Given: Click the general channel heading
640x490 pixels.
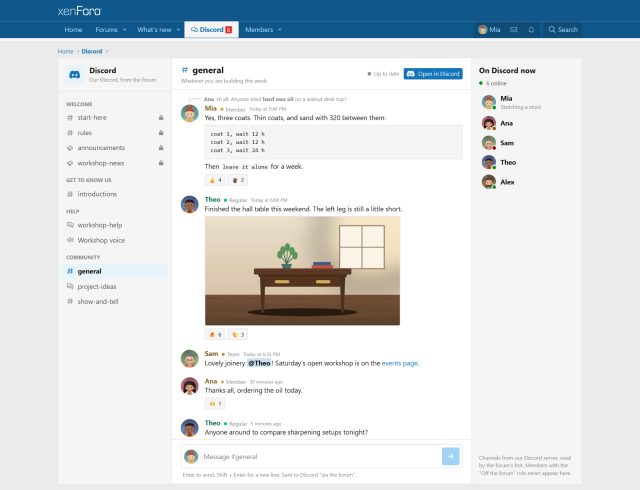Looking at the screenshot, I should (x=208, y=70).
